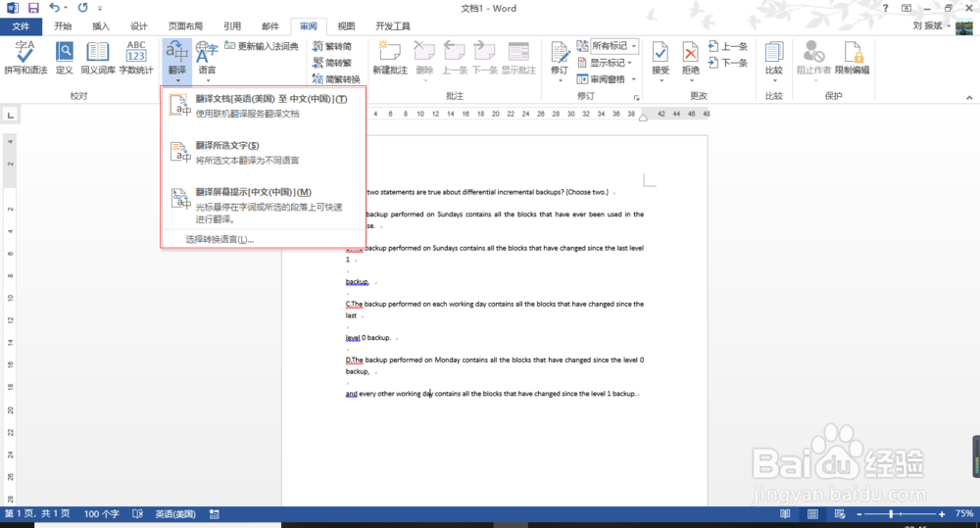Convert with 繁转简
The image size is (980, 528).
(332, 46)
